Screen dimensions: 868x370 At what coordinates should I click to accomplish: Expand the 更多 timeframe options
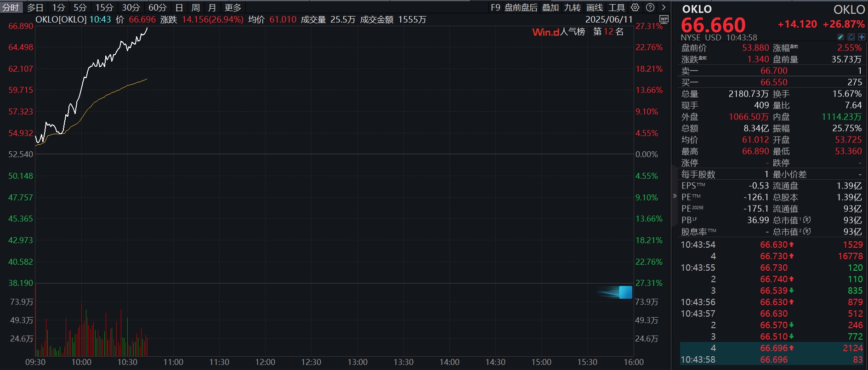pos(233,7)
